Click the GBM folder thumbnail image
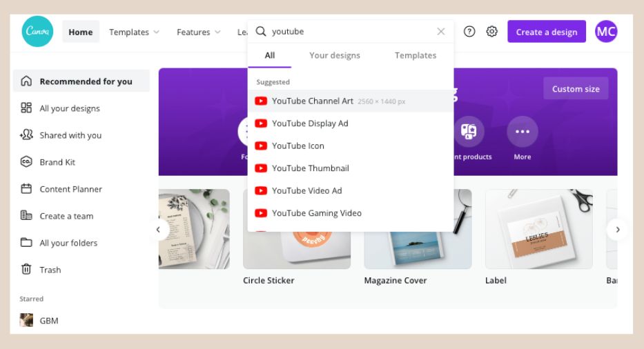Viewport: 644px width, 349px height. point(26,320)
